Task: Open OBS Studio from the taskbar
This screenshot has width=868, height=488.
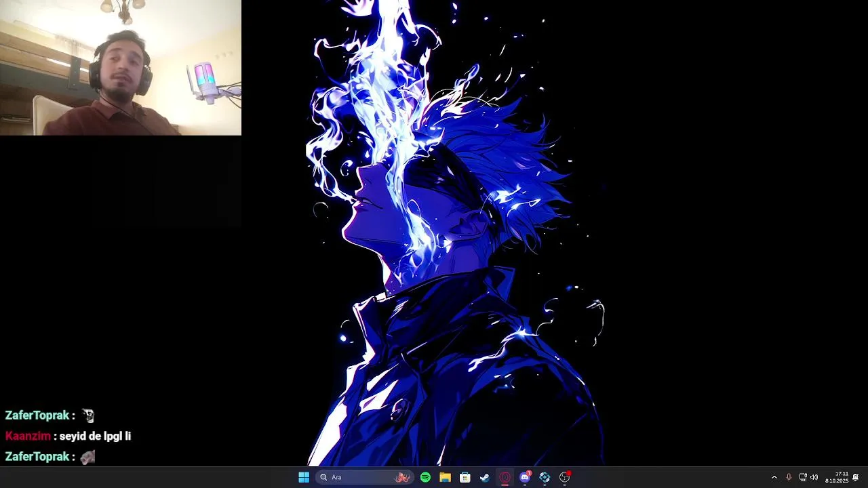Action: (565, 477)
